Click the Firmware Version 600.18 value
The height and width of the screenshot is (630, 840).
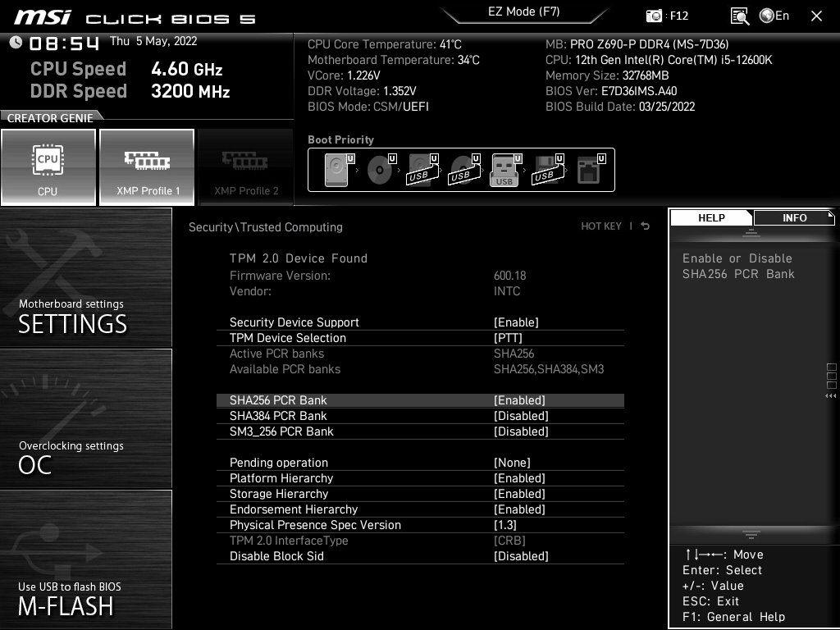pyautogui.click(x=509, y=276)
